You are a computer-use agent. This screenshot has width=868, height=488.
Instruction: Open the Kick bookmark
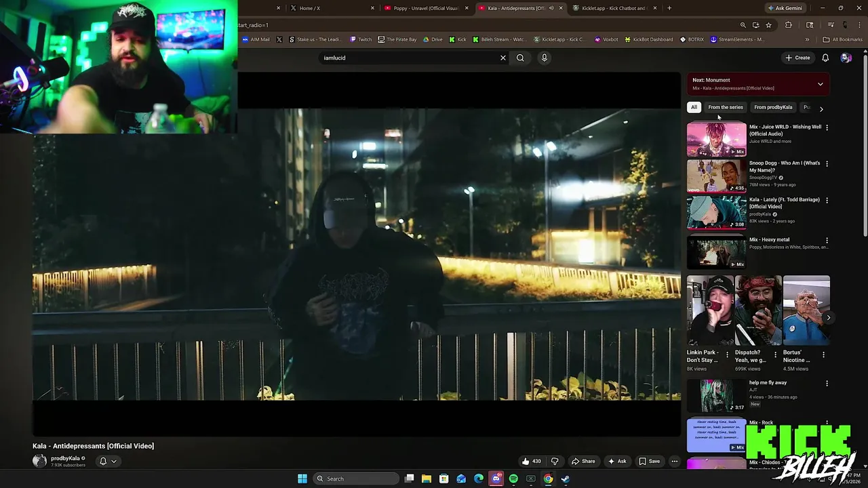[458, 39]
